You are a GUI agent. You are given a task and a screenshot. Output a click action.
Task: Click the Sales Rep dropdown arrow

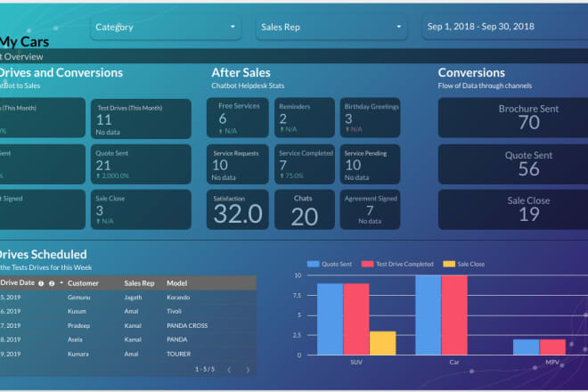click(x=398, y=27)
